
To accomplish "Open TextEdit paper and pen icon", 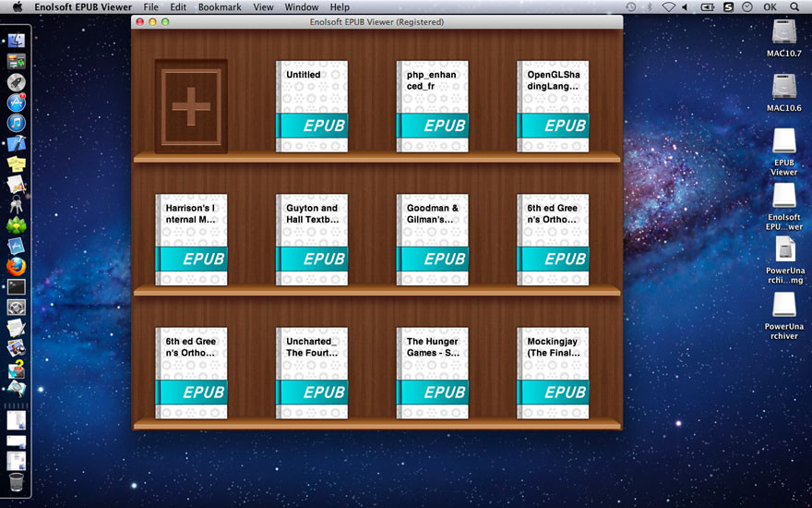I will point(16,328).
